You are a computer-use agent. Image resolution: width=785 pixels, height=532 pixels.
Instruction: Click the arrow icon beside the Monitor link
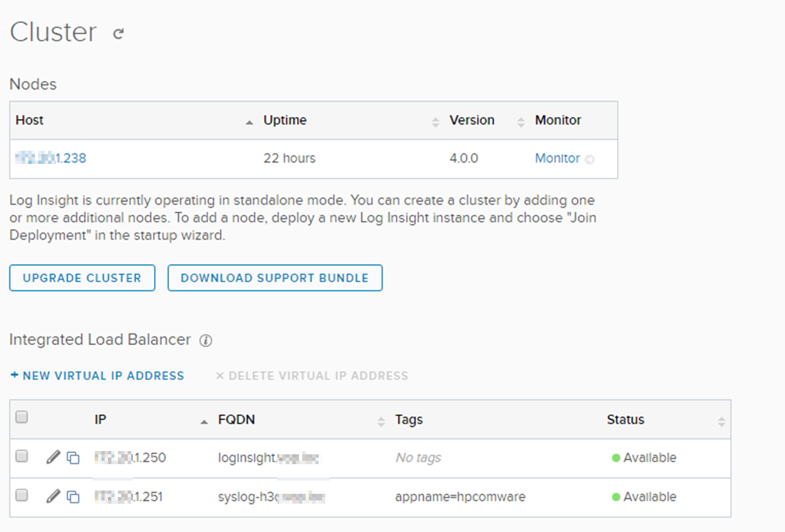coord(589,159)
